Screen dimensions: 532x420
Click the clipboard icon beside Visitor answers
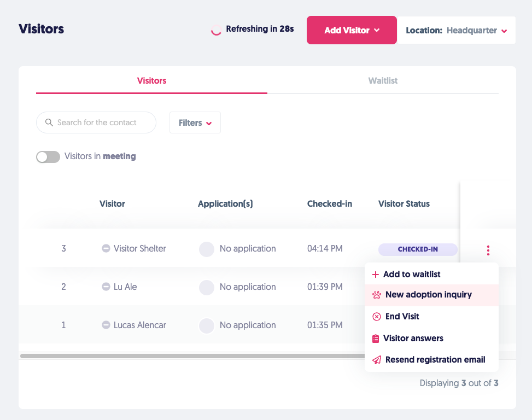pyautogui.click(x=376, y=339)
